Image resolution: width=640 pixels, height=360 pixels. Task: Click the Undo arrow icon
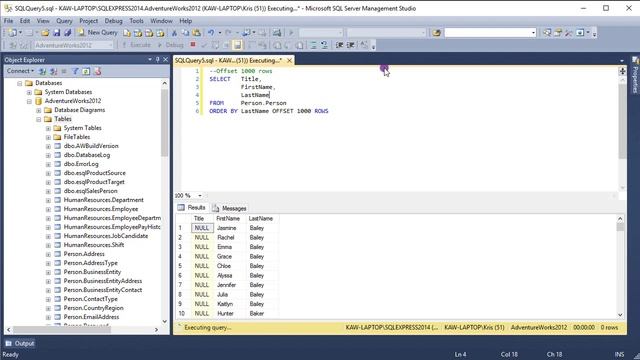pos(211,33)
